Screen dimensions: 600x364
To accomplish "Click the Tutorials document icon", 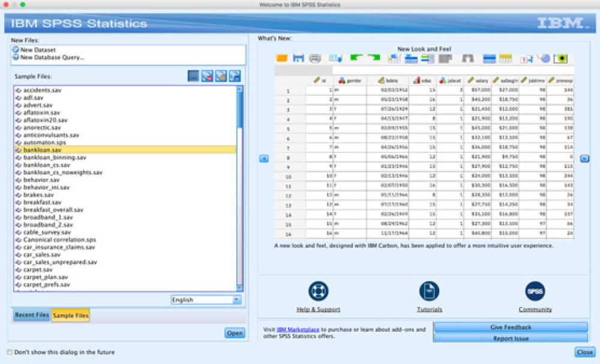I will tap(429, 291).
